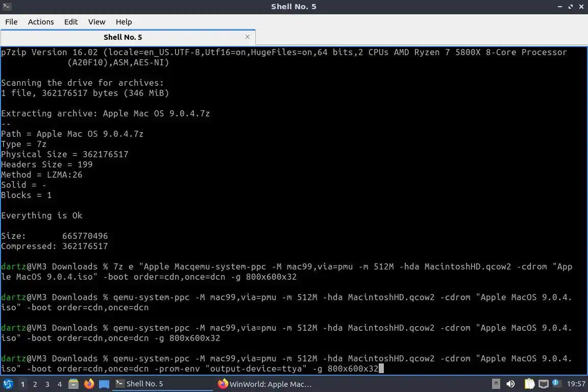Image resolution: width=588 pixels, height=392 pixels.
Task: Launch the file manager from taskbar
Action: tap(73, 384)
